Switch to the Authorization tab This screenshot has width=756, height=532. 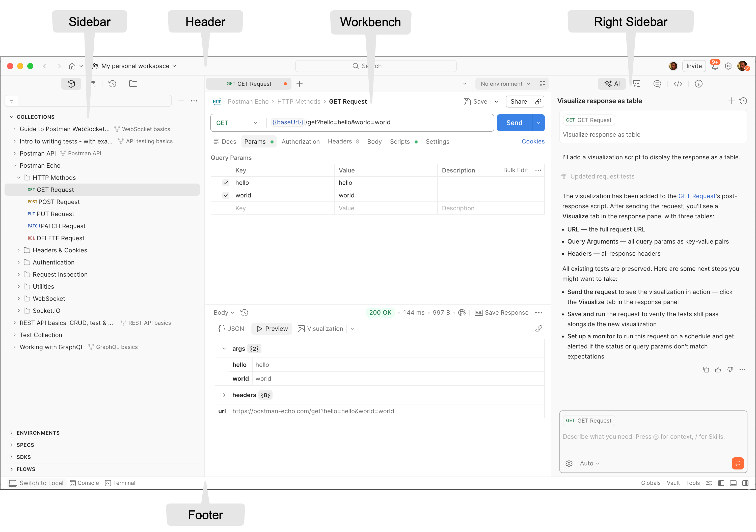pos(300,141)
